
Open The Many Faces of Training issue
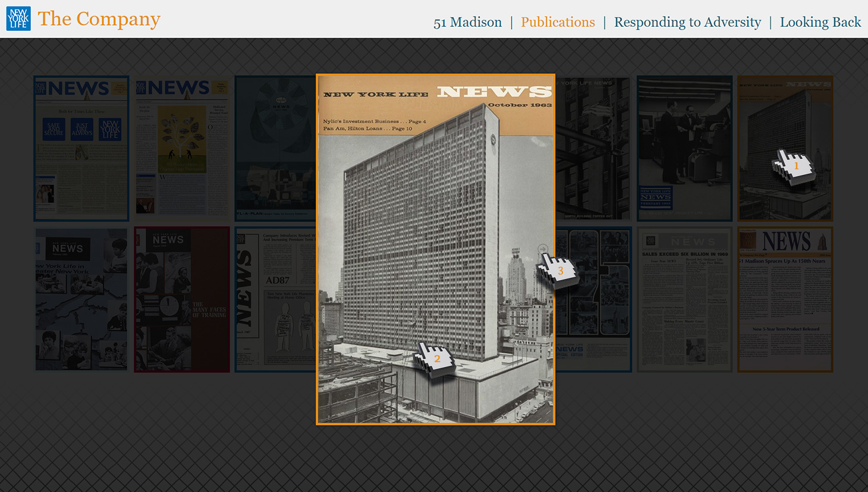[182, 299]
